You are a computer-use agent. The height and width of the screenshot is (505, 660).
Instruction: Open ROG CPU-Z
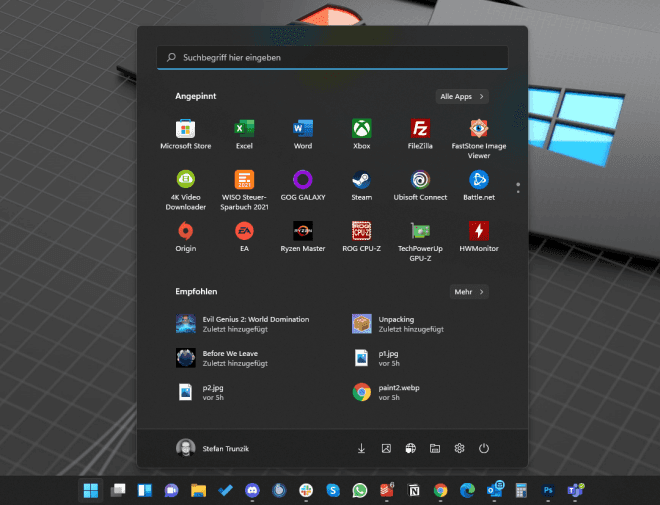(362, 237)
